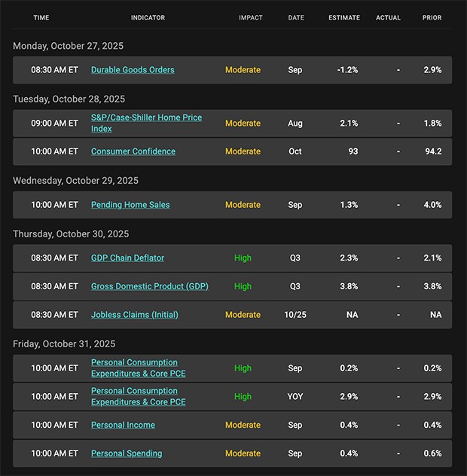Open the Core PCE link in the YOY row
This screenshot has width=467, height=476.
[x=138, y=396]
